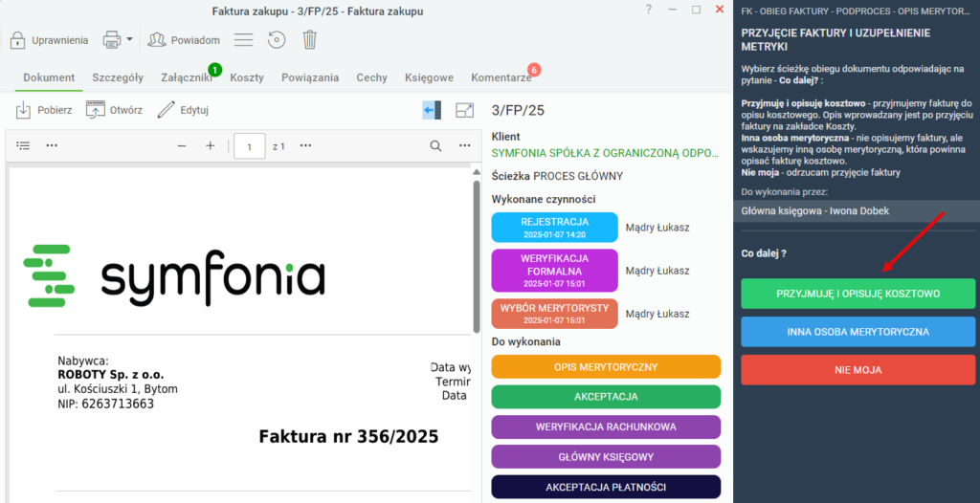Click Powiadom people icon
The height and width of the screenshot is (503, 980).
pyautogui.click(x=157, y=40)
